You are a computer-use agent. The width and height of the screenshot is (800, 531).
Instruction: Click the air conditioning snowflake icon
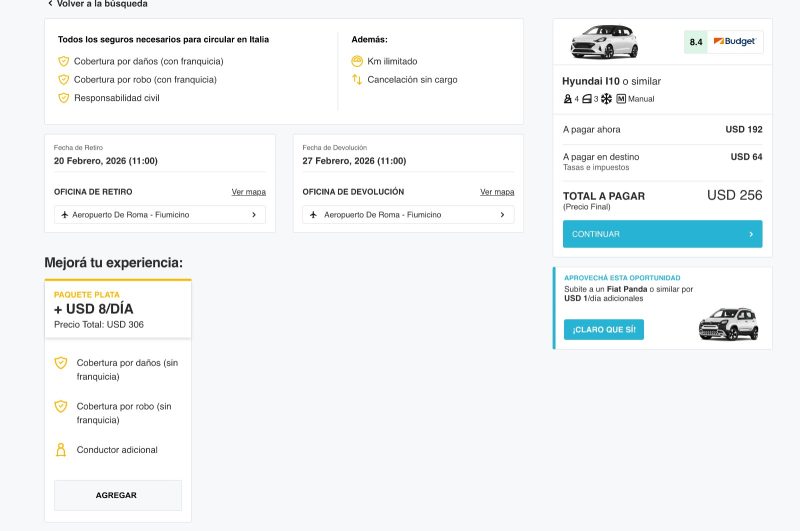click(606, 99)
